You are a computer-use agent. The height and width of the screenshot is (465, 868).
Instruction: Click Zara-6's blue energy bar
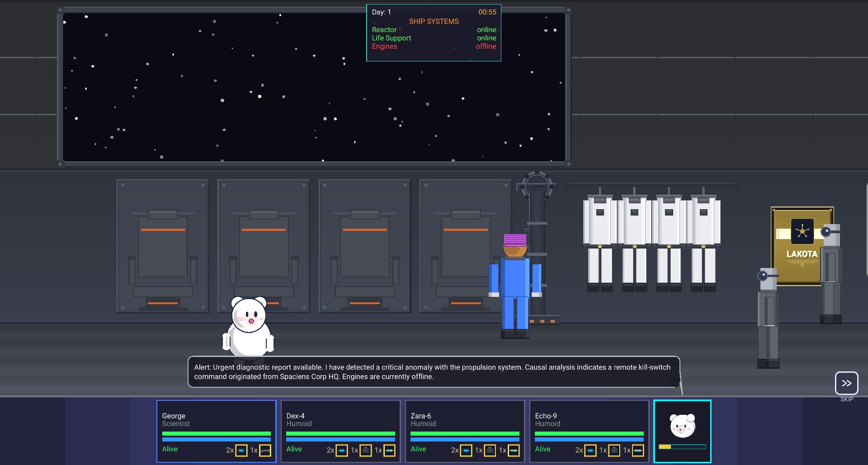465,439
